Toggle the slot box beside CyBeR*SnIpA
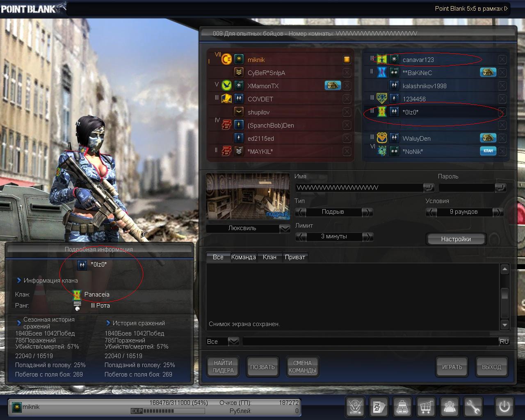This screenshot has width=525, height=420. coord(347,73)
